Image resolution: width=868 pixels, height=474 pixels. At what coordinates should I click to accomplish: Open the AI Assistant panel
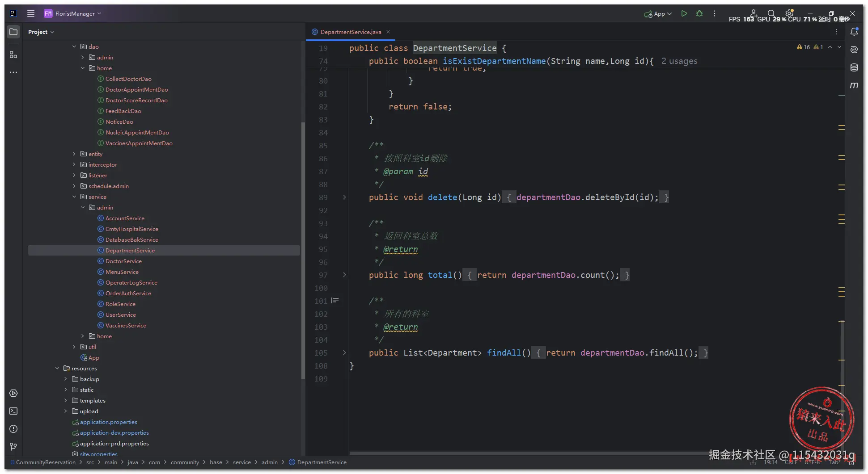tap(854, 50)
